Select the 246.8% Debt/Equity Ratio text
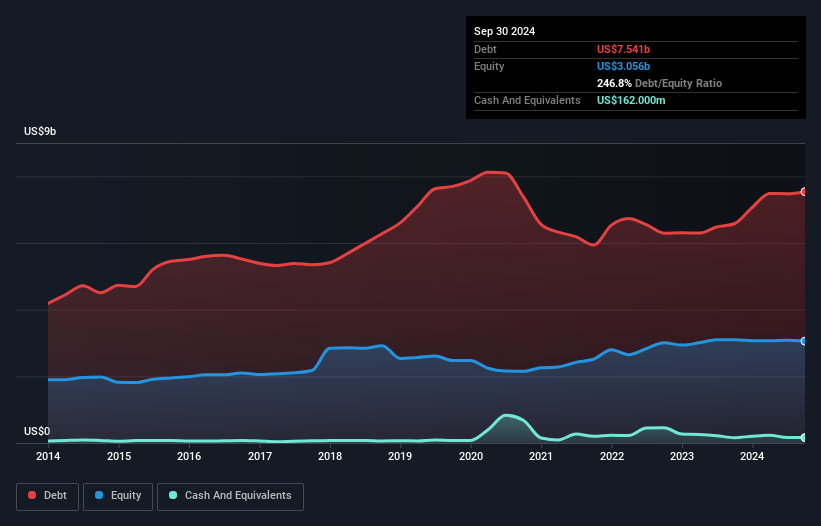The height and width of the screenshot is (526, 821). click(660, 83)
